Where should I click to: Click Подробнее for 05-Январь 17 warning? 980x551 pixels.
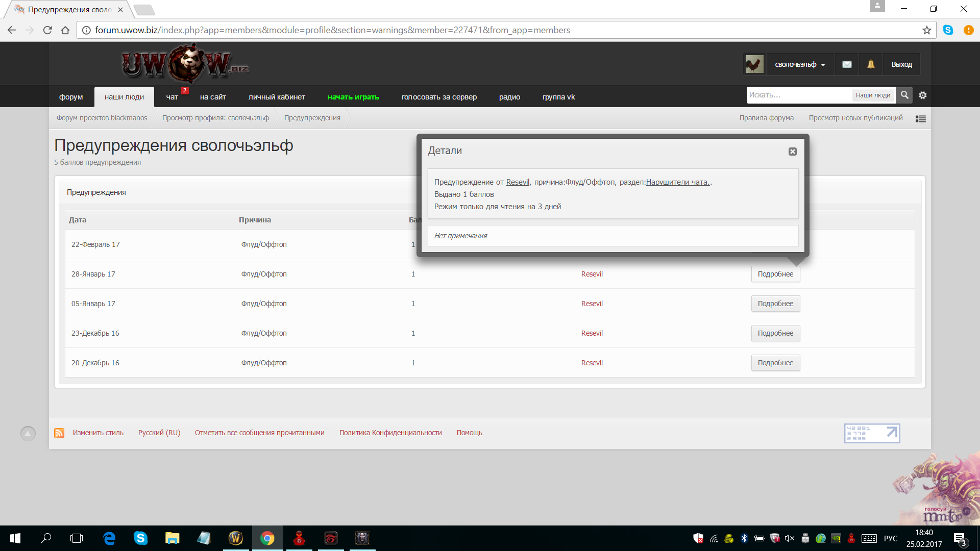(x=775, y=304)
